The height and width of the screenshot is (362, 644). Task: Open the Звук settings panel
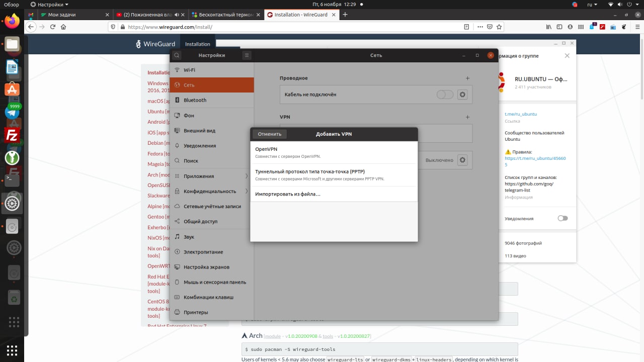[x=212, y=236]
